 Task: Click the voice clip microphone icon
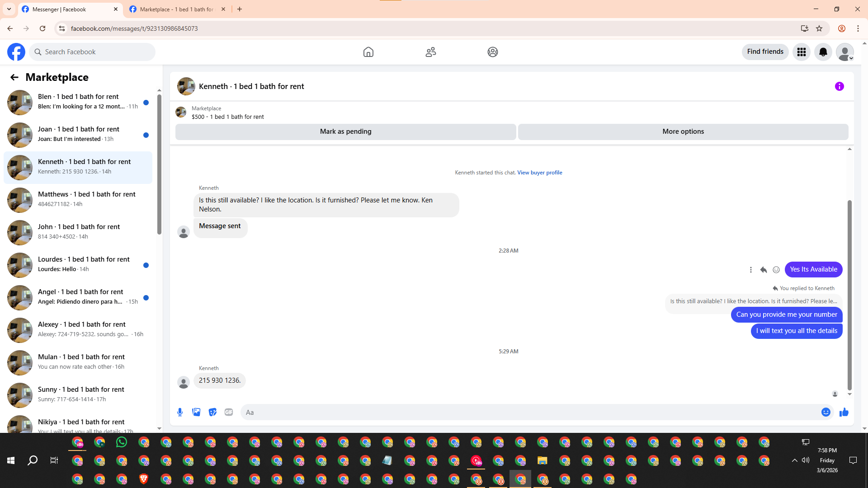pyautogui.click(x=180, y=412)
